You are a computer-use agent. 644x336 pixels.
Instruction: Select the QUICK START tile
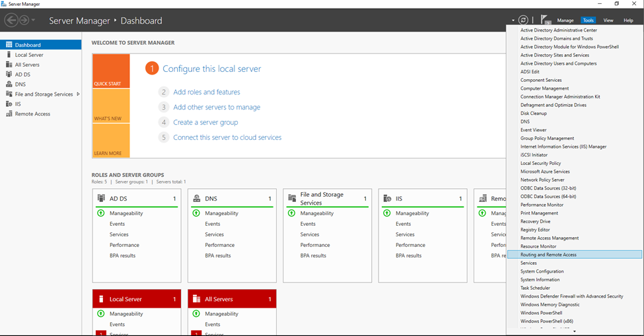tap(111, 71)
